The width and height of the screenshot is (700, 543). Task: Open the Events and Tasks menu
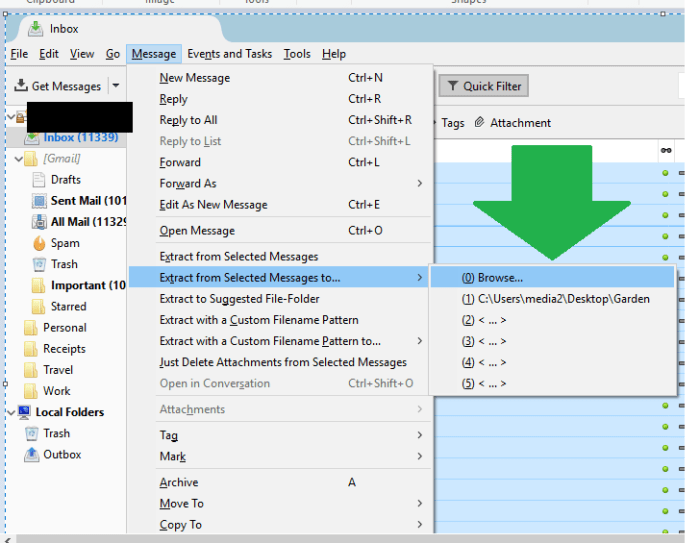[229, 54]
